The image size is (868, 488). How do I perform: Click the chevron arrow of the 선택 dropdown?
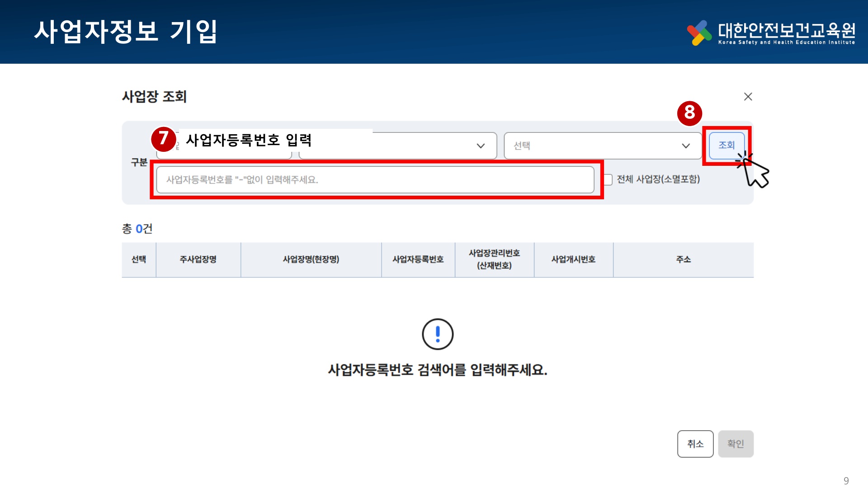coord(686,145)
